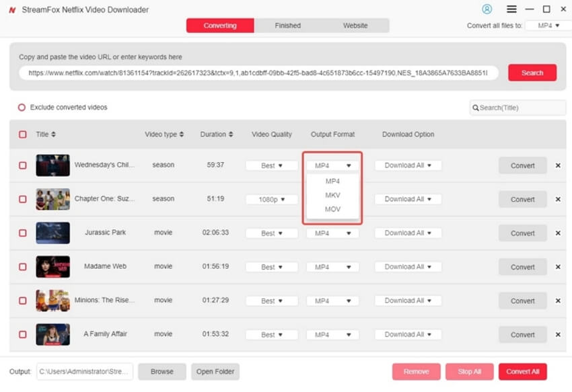Open Output Format dropdown for A Family Affair
The width and height of the screenshot is (572, 392).
click(x=332, y=334)
